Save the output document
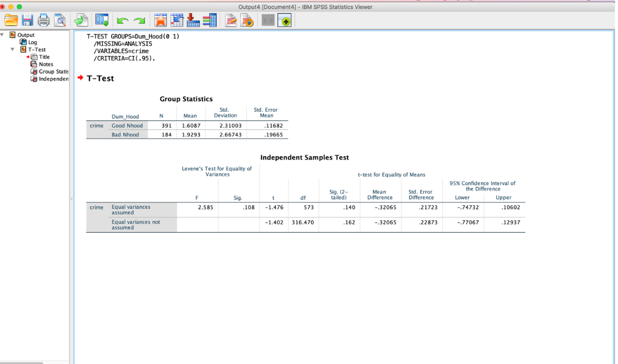This screenshot has height=364, width=618. click(x=27, y=20)
